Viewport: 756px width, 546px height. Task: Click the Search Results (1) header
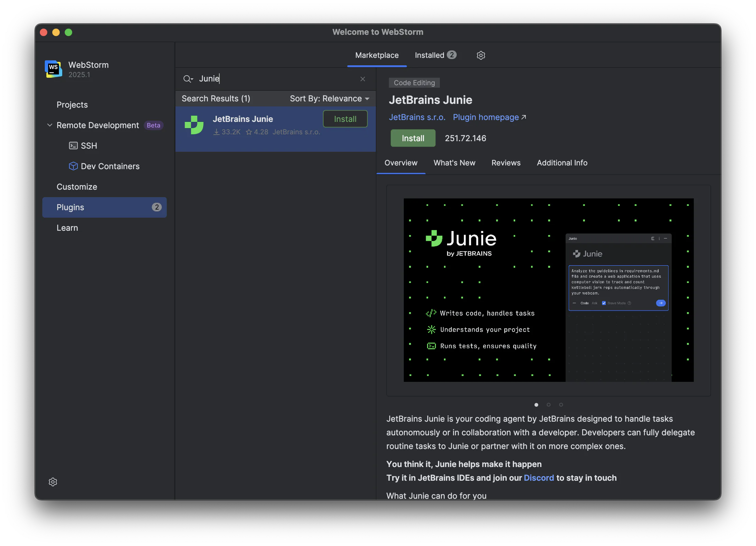(216, 99)
